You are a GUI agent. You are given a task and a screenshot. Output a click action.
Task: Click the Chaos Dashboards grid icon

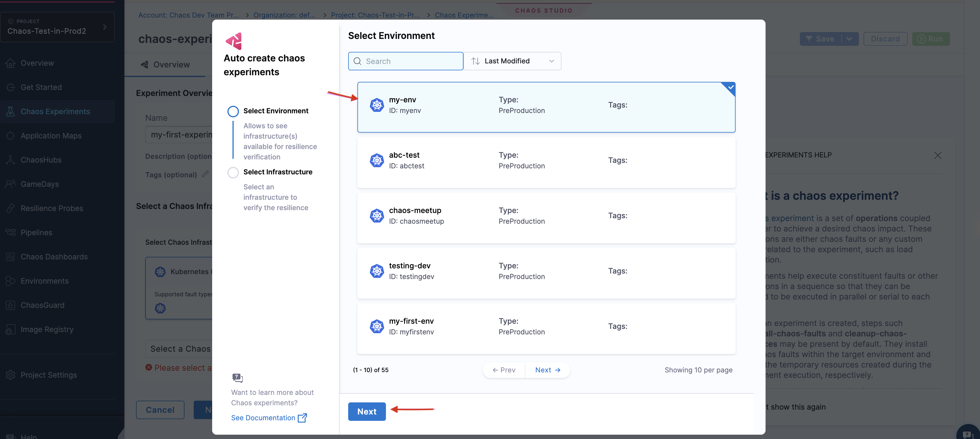point(11,257)
